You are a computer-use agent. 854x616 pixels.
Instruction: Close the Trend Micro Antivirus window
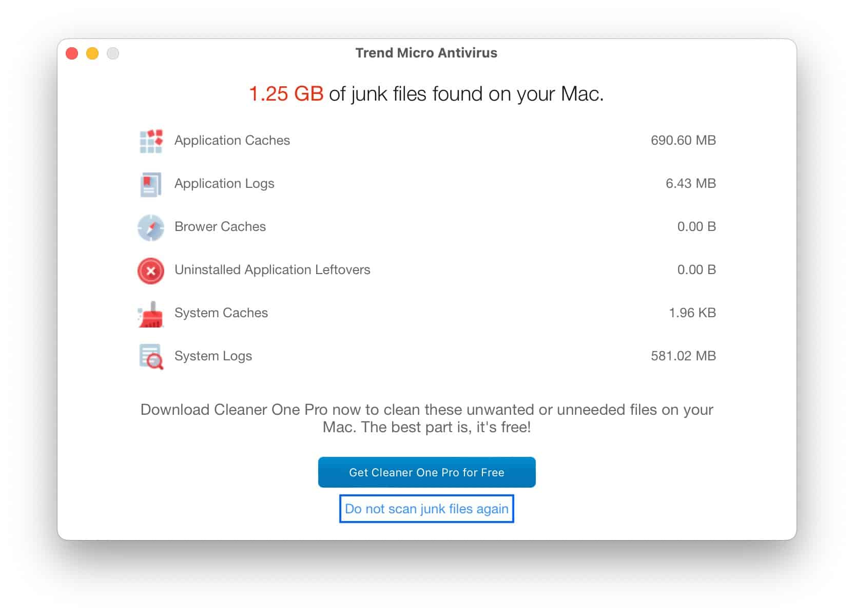[72, 53]
